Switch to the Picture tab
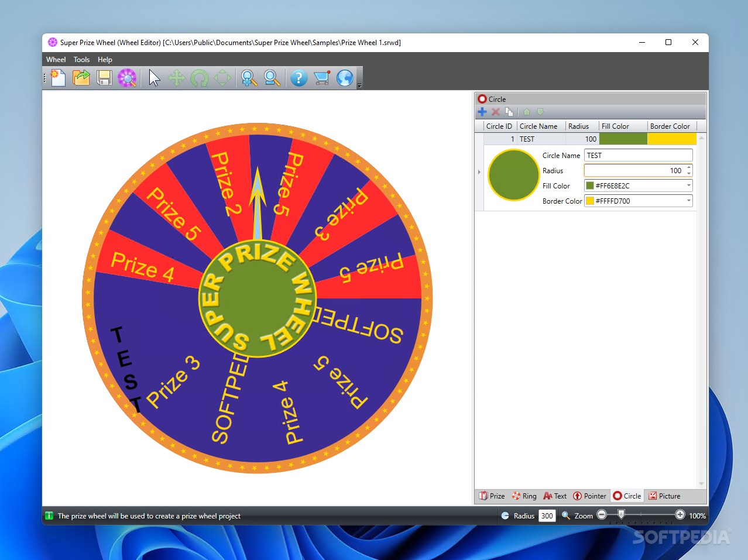 tap(664, 496)
